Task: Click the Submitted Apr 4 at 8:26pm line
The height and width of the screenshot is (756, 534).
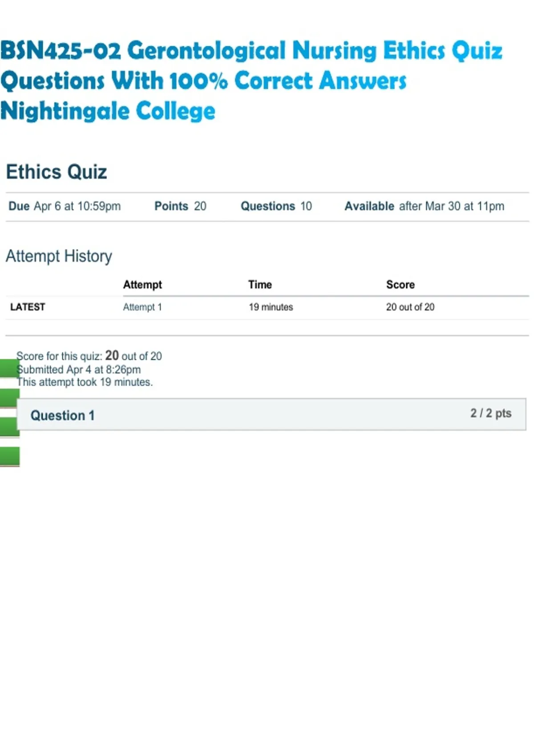Action: 79,370
